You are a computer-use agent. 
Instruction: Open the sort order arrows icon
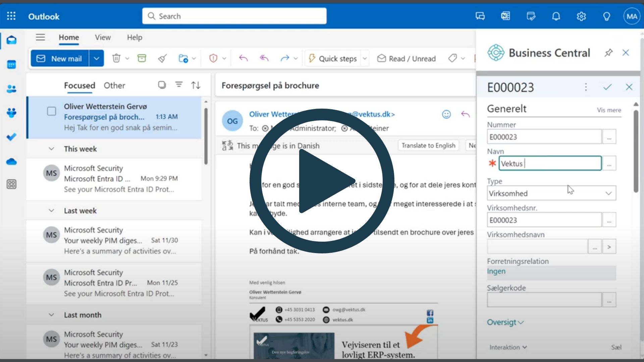coord(196,85)
